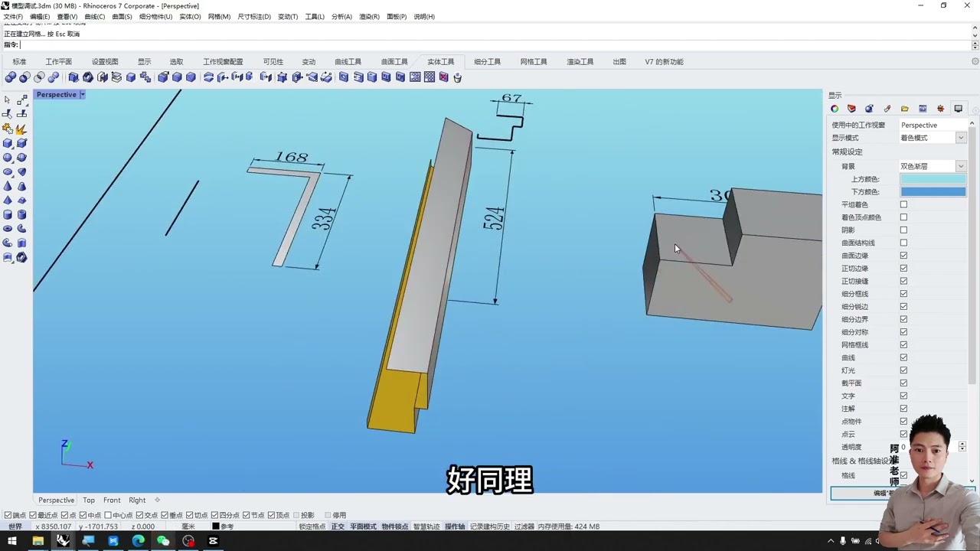Open the 曲线(C) menu

[x=95, y=16]
